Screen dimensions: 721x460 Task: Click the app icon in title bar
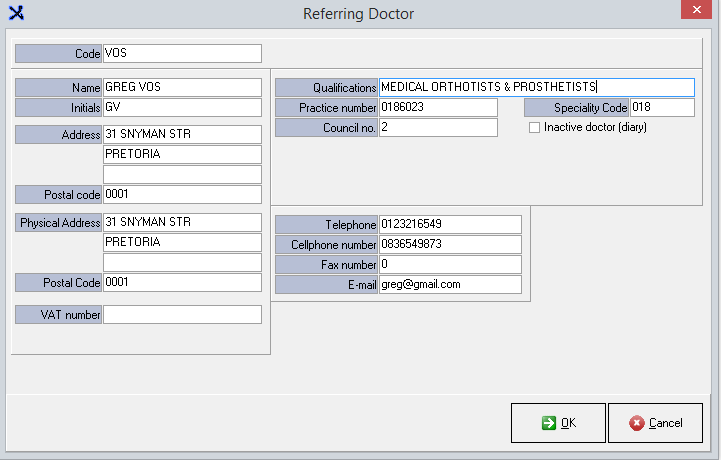[x=15, y=13]
